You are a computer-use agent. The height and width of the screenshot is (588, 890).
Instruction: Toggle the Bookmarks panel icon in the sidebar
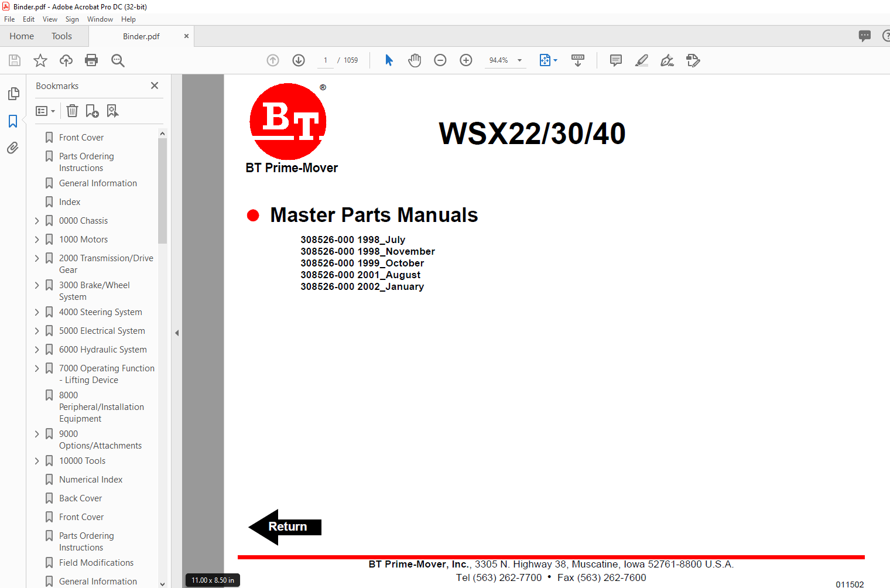(x=13, y=121)
